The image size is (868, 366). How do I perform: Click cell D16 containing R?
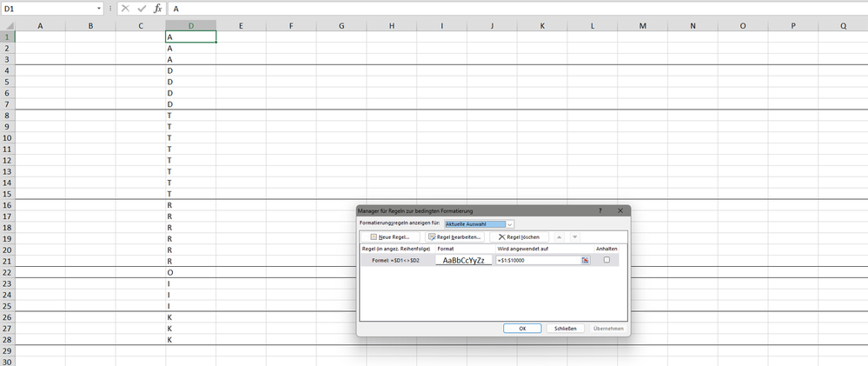coord(190,205)
